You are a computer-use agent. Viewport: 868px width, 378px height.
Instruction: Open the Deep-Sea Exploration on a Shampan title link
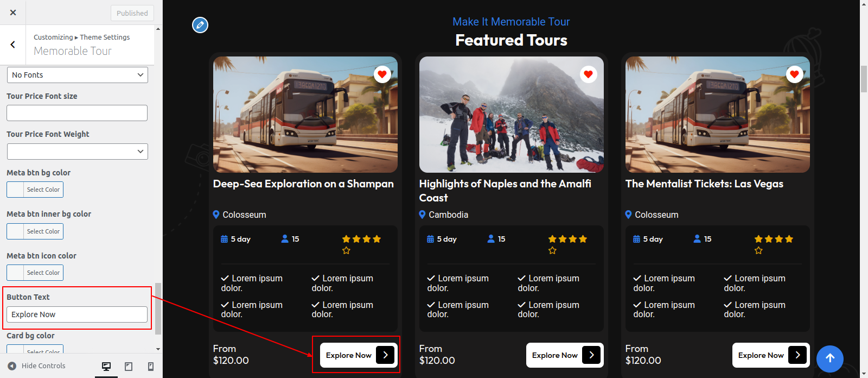tap(303, 184)
